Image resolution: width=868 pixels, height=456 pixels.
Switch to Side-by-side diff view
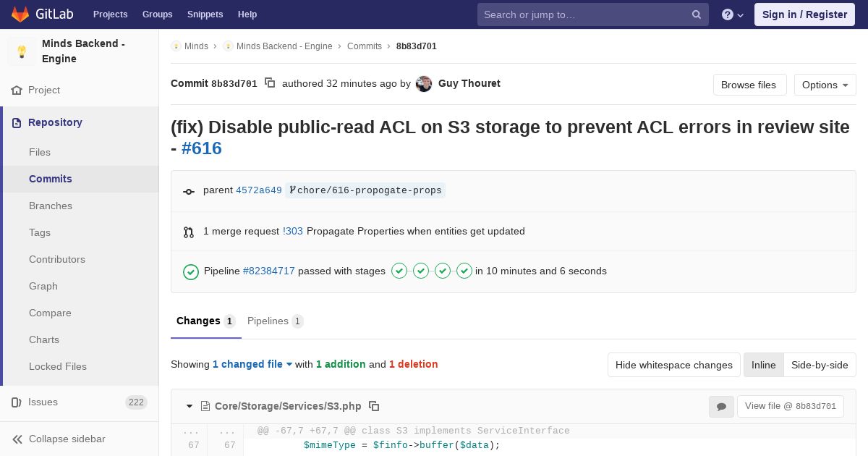[x=820, y=365]
